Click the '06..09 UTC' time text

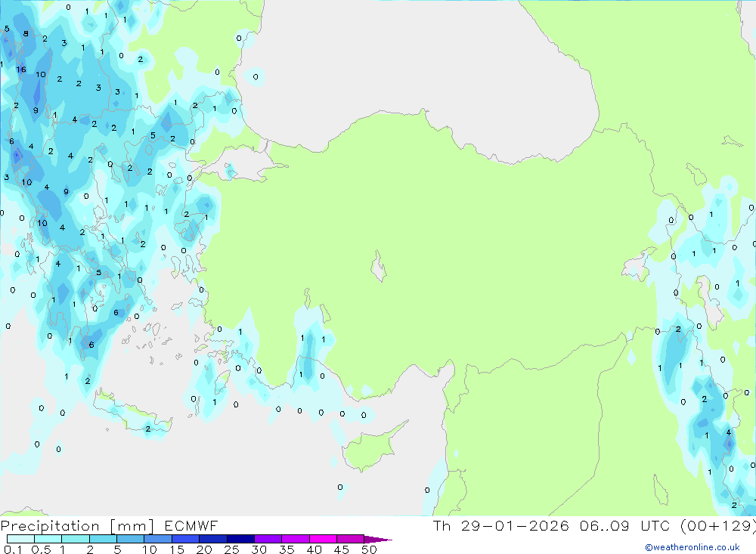pyautogui.click(x=624, y=525)
